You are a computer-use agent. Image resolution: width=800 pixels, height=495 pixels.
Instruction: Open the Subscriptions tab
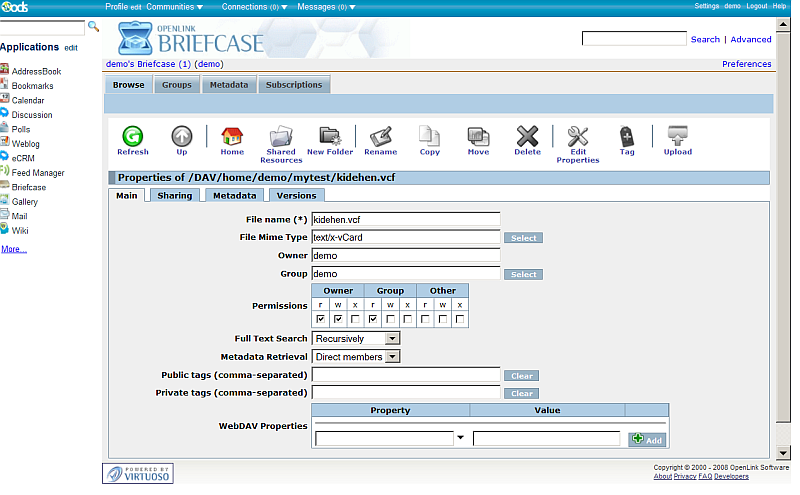click(294, 85)
